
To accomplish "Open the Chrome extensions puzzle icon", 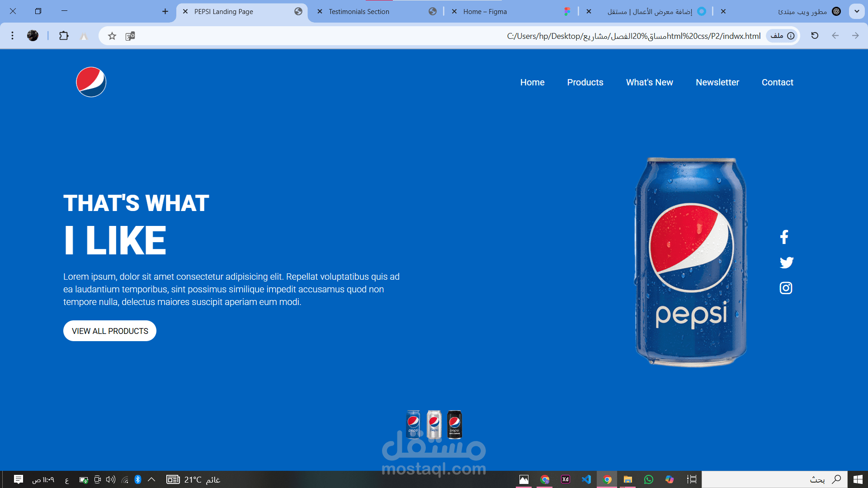I will [64, 36].
